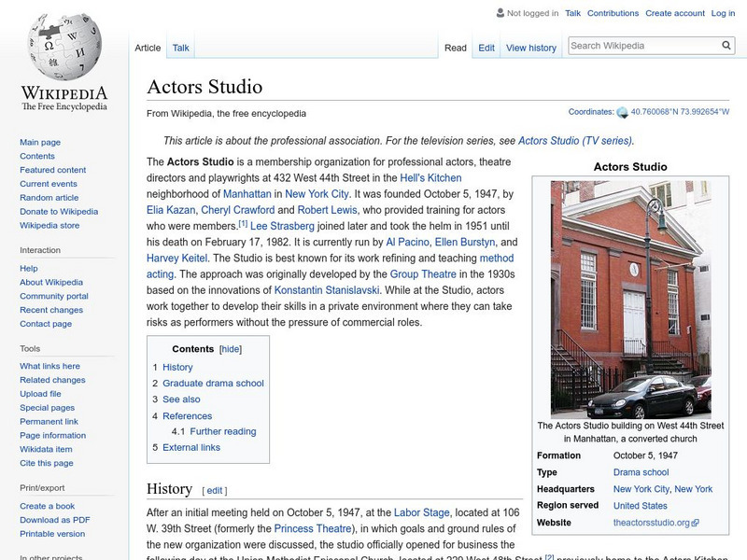This screenshot has width=747, height=560.
Task: Open the View history tab
Action: (x=530, y=48)
